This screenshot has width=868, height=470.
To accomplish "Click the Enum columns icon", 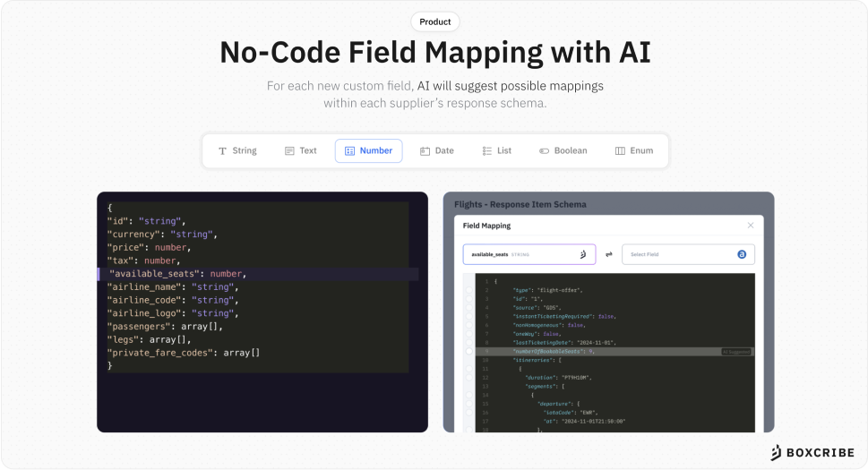I will [620, 151].
